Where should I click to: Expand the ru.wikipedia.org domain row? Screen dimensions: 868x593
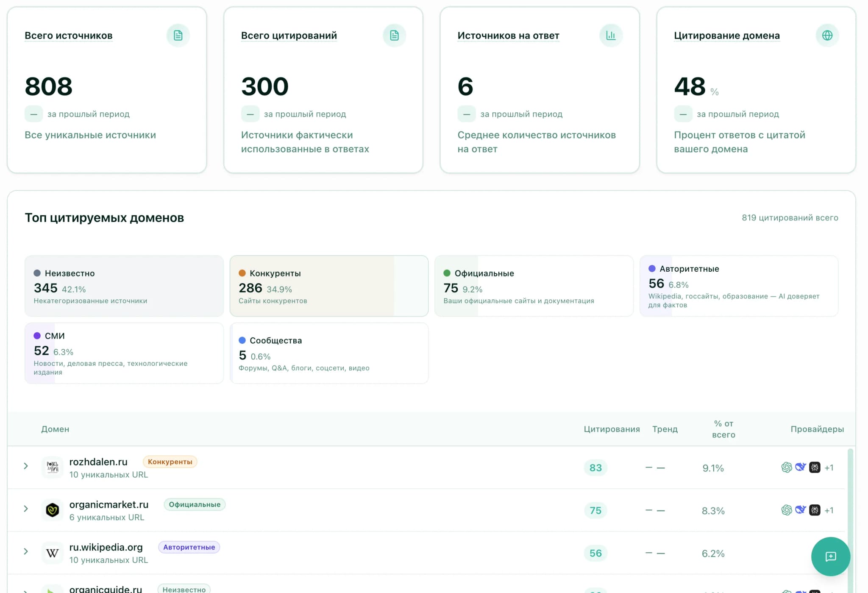tap(26, 551)
